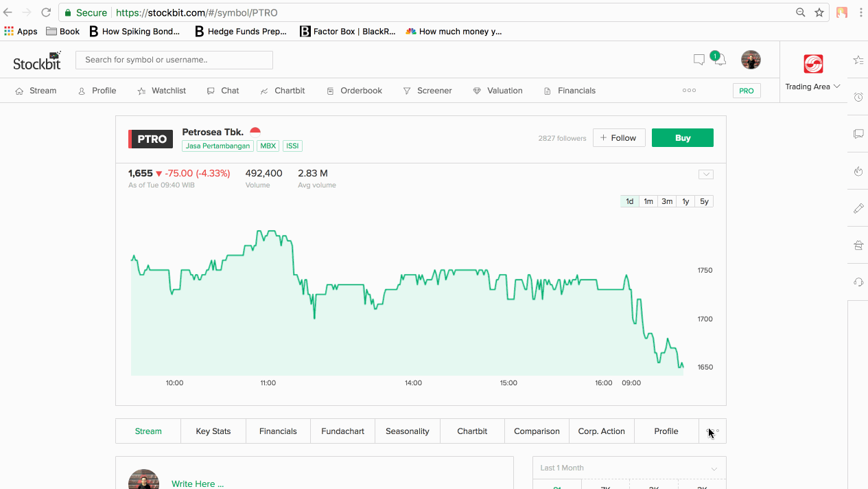Select the 1m chart range
Viewport: 868px width, 489px height.
tap(648, 201)
